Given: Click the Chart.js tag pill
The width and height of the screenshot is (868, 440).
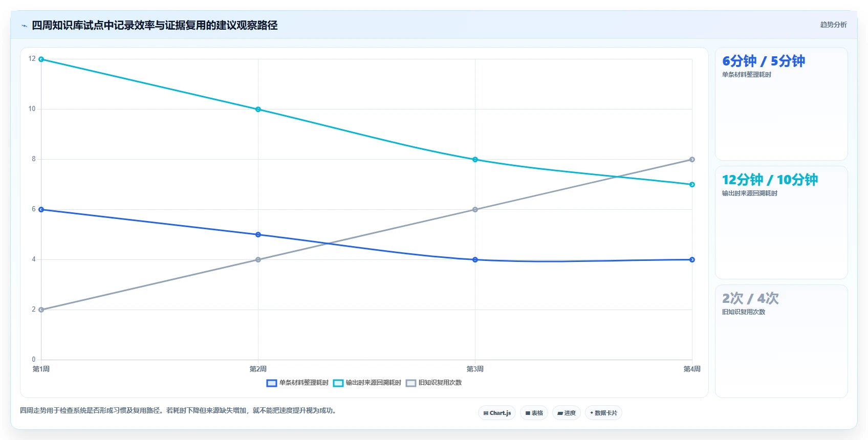Looking at the screenshot, I should point(497,413).
